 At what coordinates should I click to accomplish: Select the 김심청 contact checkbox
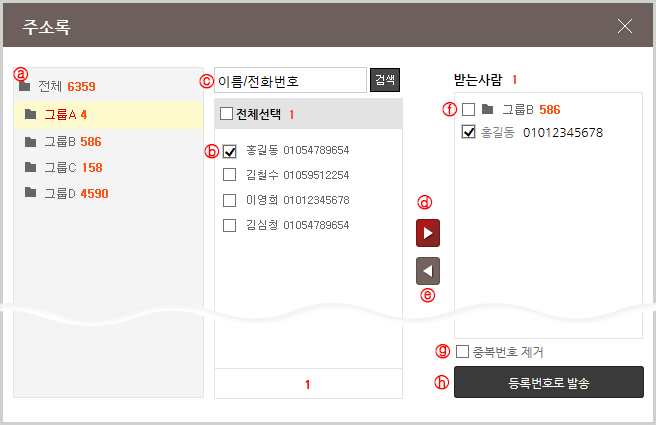[x=229, y=225]
